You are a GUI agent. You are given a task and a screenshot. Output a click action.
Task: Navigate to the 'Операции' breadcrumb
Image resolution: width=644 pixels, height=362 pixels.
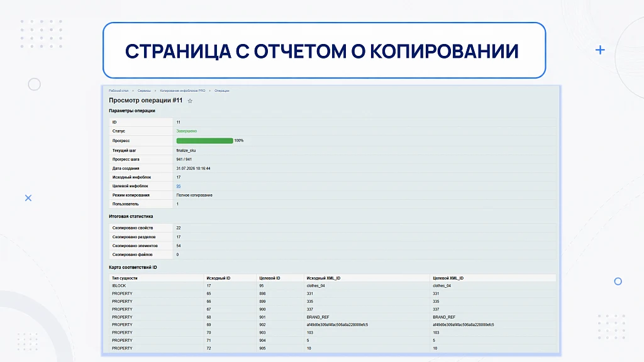point(222,90)
